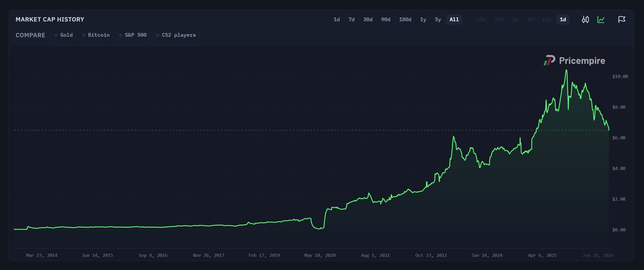Click the 2020 dip in the chart line

[x=319, y=228]
